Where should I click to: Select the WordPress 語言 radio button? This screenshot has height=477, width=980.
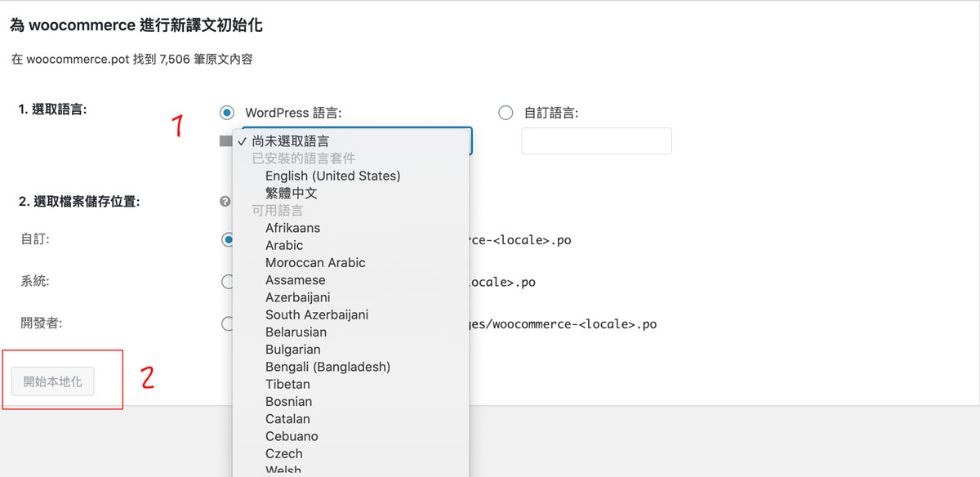[226, 113]
